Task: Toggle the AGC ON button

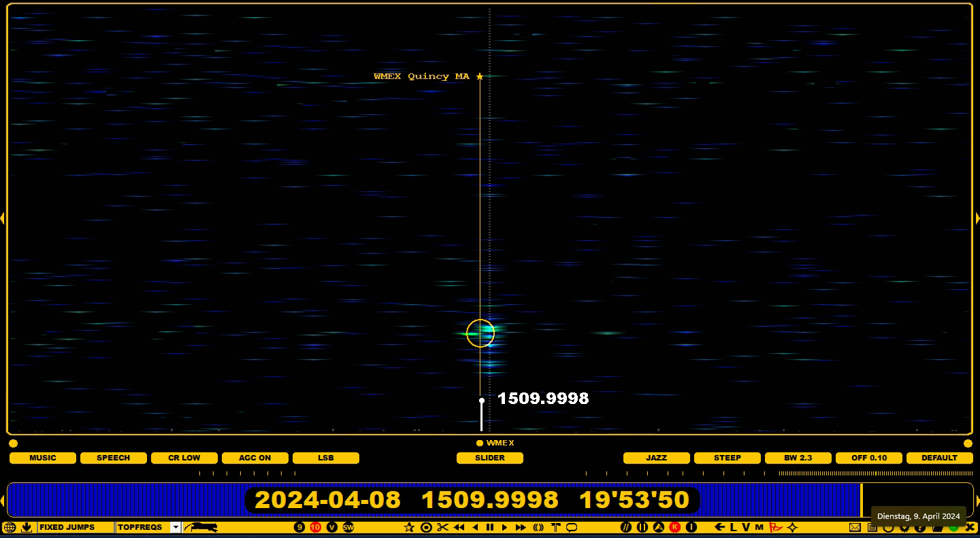Action: (255, 458)
